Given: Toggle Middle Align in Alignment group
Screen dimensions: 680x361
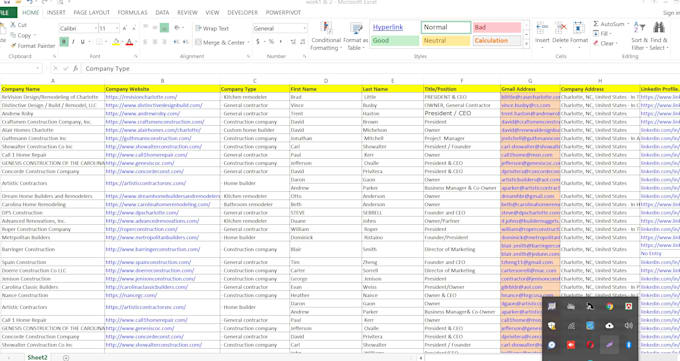Looking at the screenshot, I should coord(155,28).
